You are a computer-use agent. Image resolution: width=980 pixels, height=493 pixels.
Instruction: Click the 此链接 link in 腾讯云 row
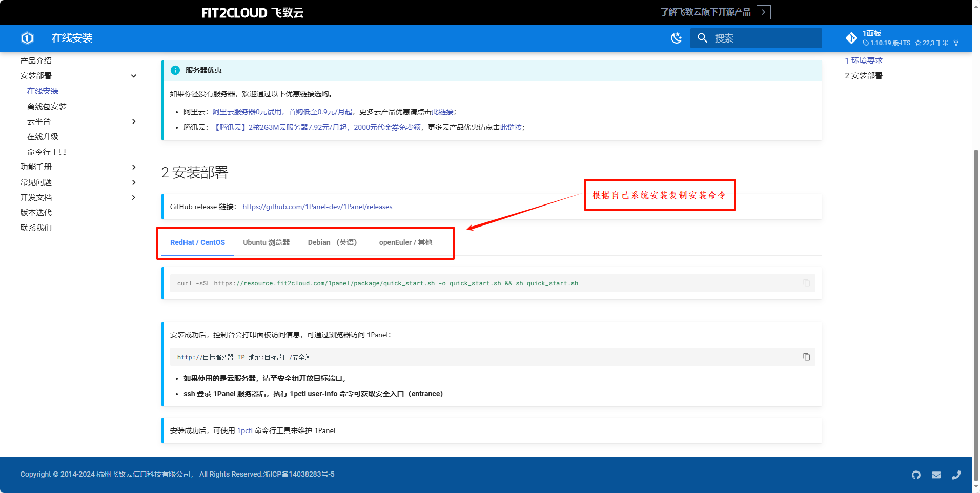point(511,127)
